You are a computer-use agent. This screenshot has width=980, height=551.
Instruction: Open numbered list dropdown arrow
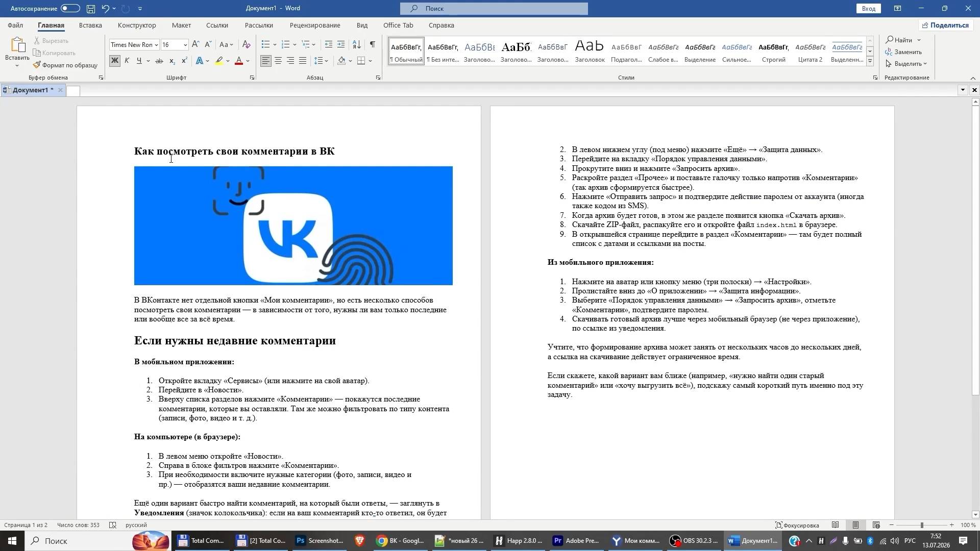click(x=295, y=45)
